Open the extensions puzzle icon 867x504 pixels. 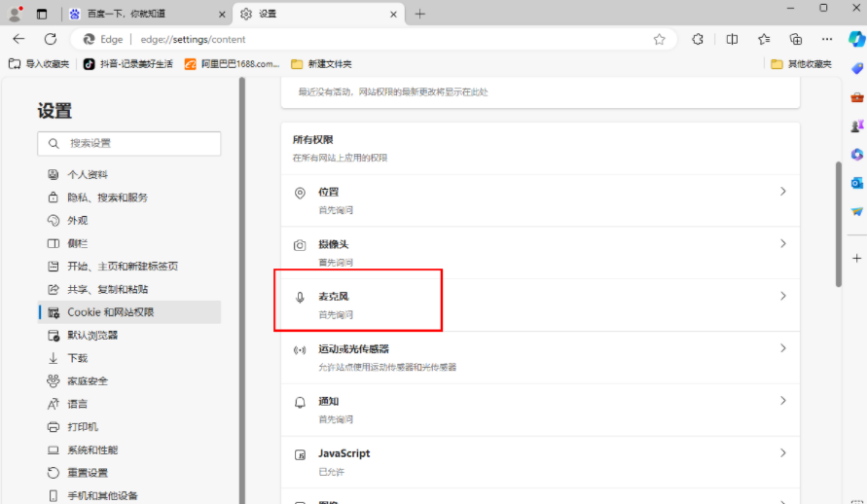[x=698, y=39]
